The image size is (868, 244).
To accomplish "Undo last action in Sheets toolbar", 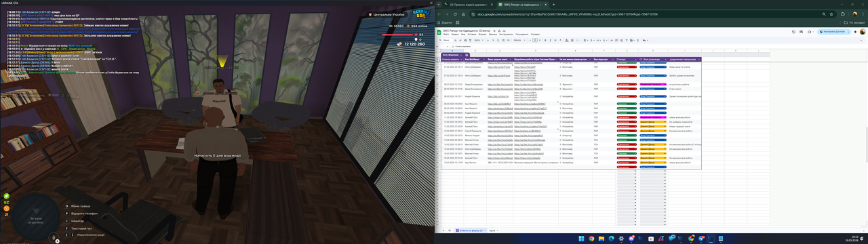I will [455, 40].
